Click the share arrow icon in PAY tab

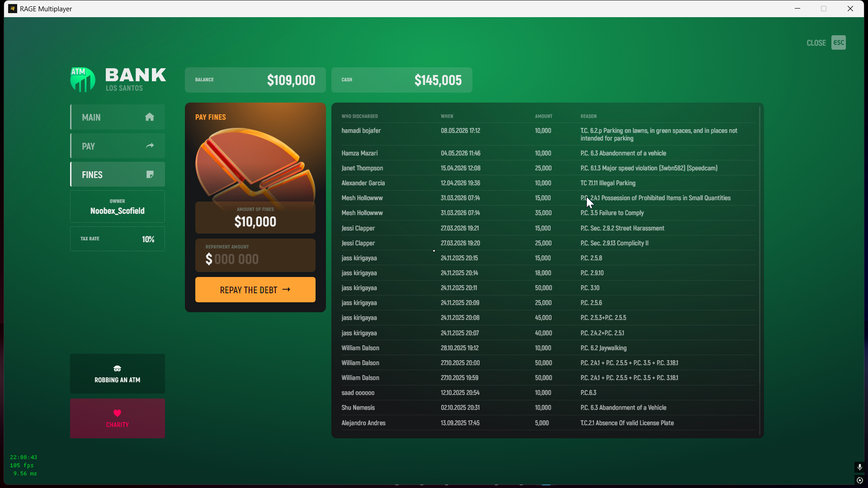click(150, 145)
